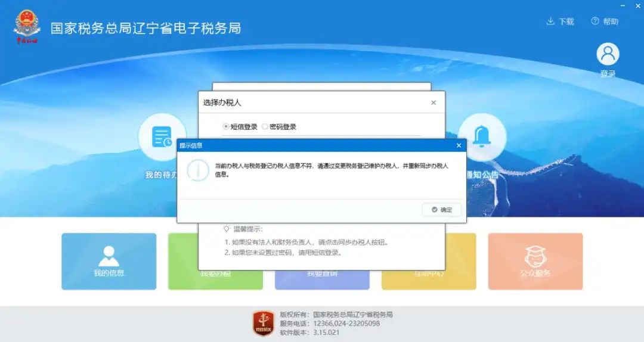Image resolution: width=644 pixels, height=342 pixels.
Task: Click the 提示信息 dialog title bar
Action: coord(321,145)
